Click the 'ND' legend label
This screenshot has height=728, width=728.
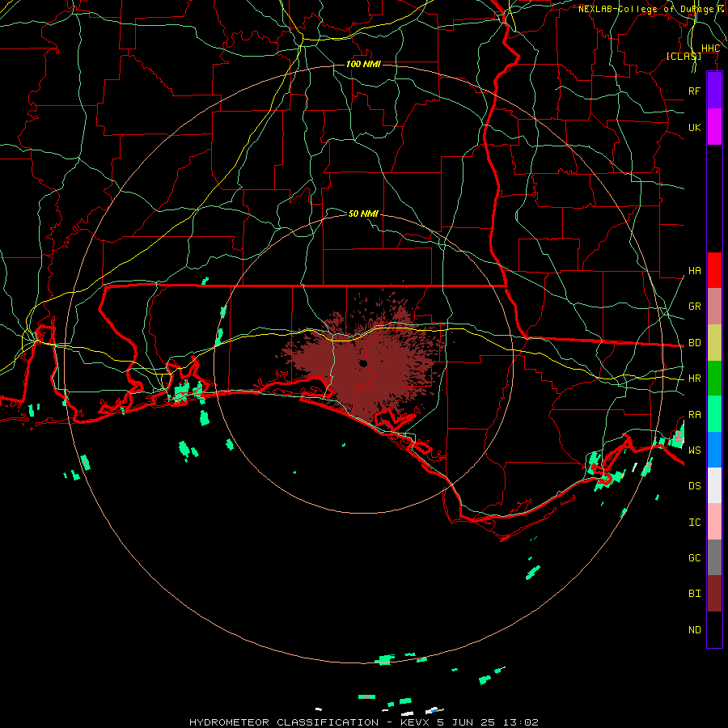tap(694, 630)
